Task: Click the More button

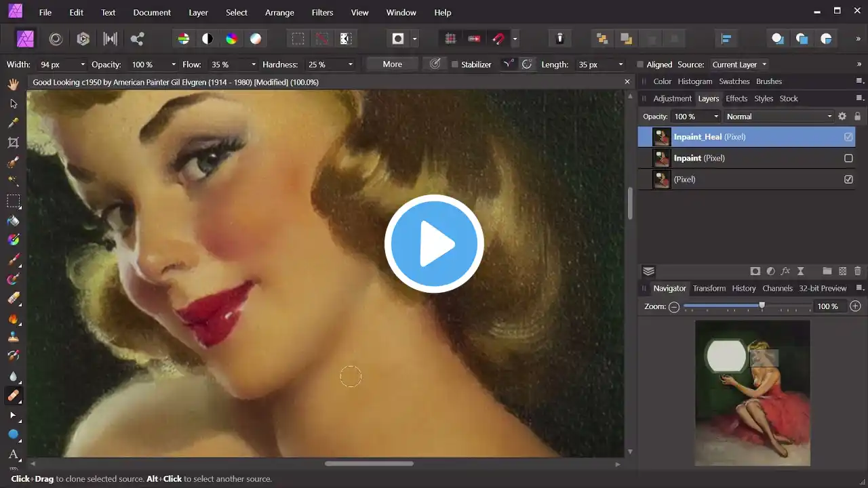Action: [x=392, y=64]
